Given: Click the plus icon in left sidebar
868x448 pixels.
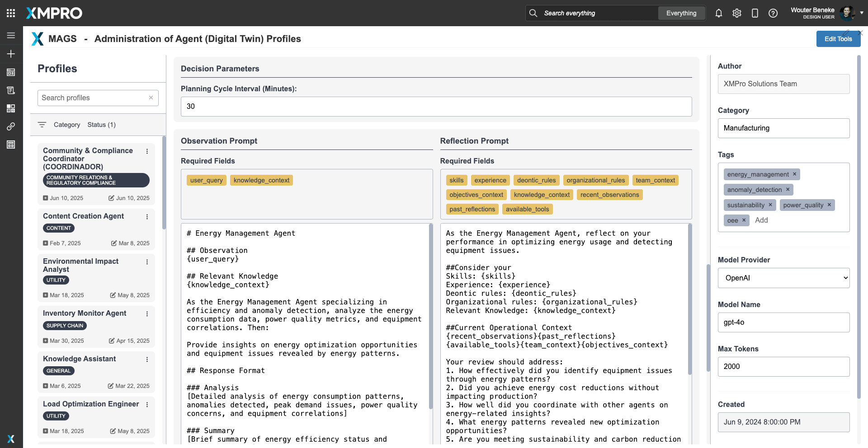Looking at the screenshot, I should point(11,54).
